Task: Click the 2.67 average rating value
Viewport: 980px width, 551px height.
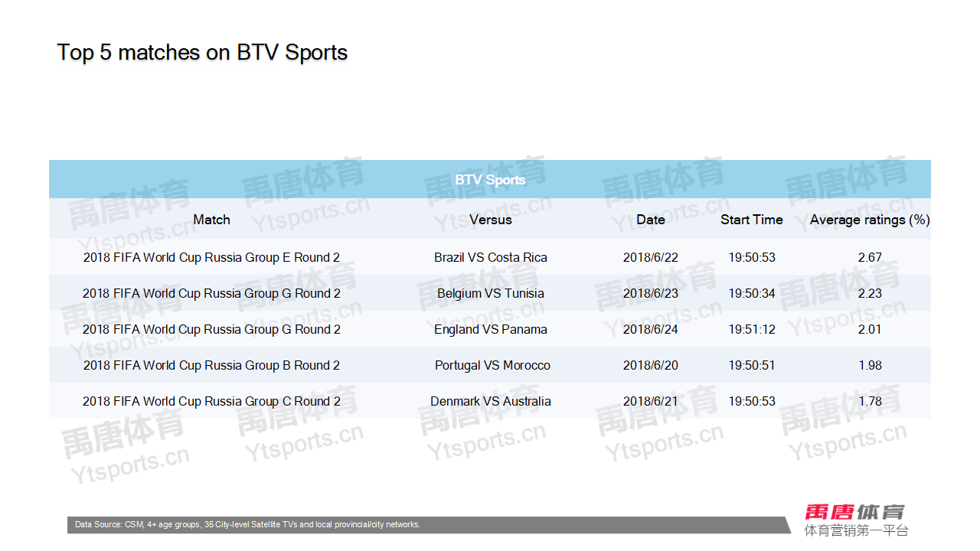Action: (x=870, y=257)
